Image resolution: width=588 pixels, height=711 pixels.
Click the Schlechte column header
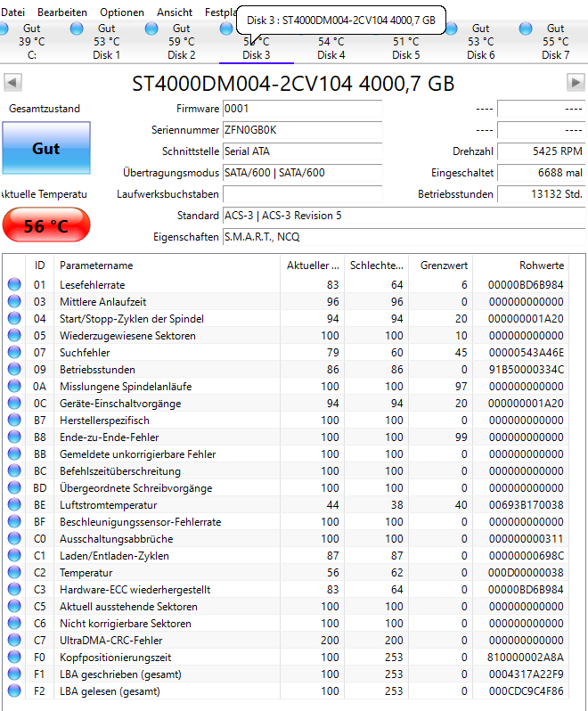(377, 266)
